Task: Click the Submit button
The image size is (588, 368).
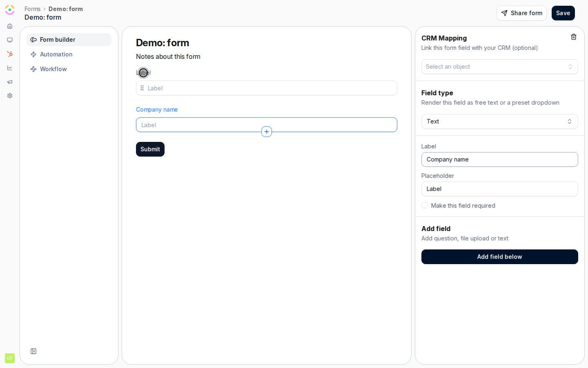Action: pyautogui.click(x=150, y=149)
